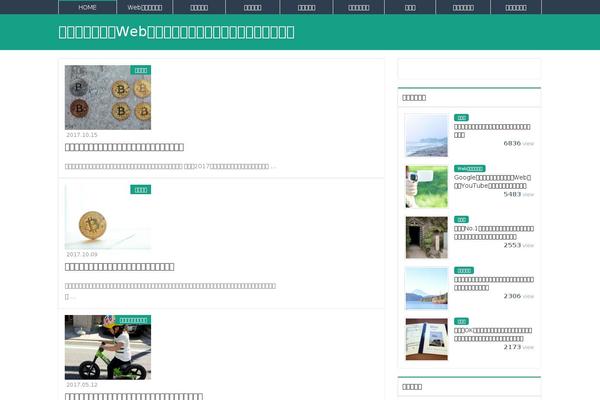Open the sidebar lake and mountain thumbnail
This screenshot has width=600, height=400.
[427, 288]
